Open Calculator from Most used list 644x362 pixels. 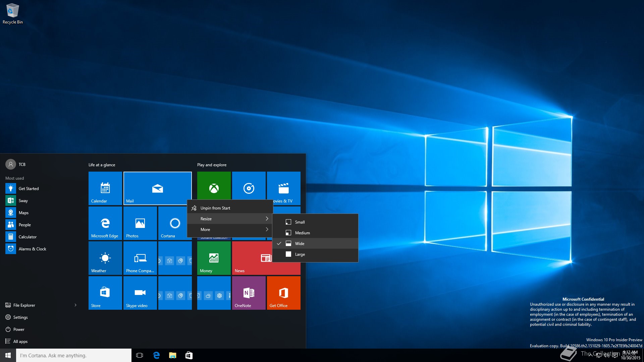click(x=42, y=237)
